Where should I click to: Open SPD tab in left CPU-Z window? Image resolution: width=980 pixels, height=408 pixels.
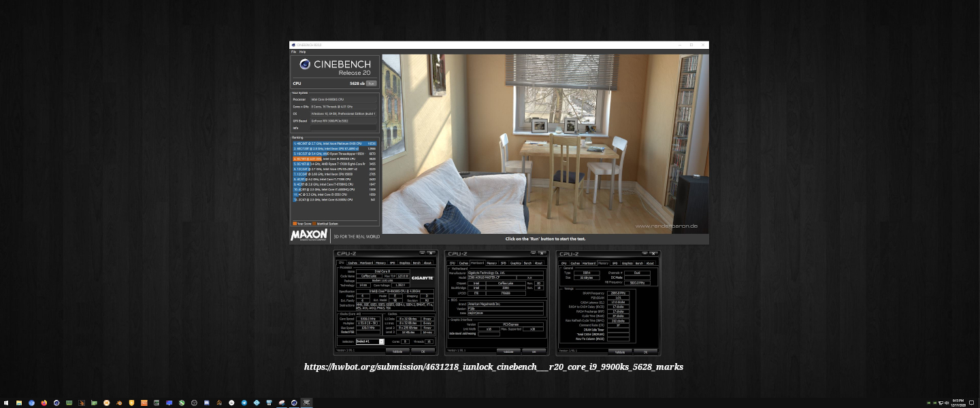click(x=393, y=262)
